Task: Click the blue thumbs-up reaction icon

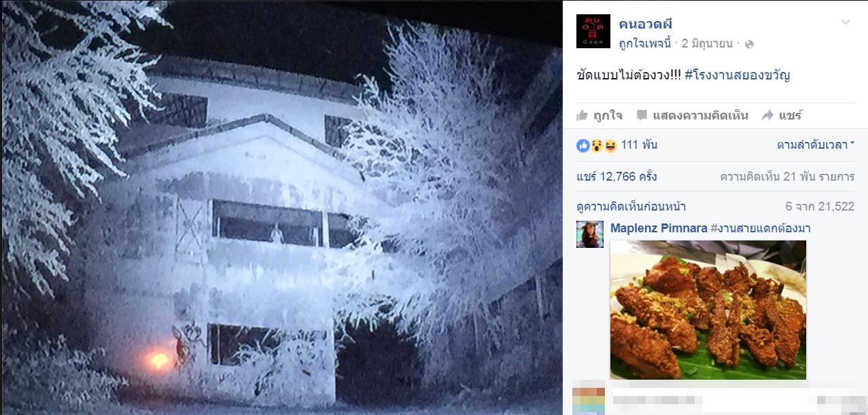Action: (x=583, y=145)
